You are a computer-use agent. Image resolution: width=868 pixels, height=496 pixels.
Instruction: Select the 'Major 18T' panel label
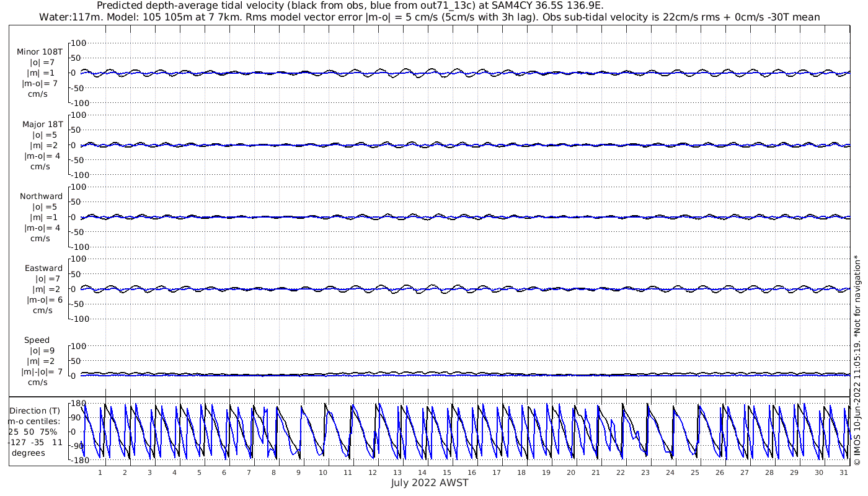pos(43,125)
